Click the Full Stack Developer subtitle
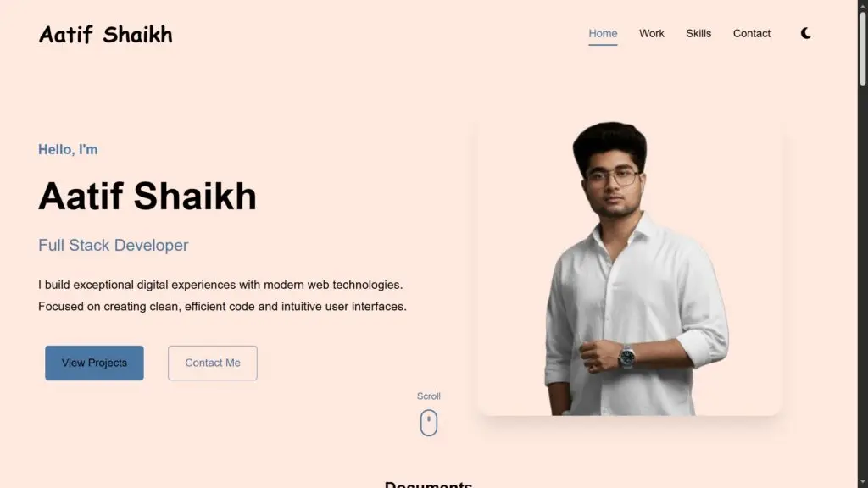 click(113, 245)
